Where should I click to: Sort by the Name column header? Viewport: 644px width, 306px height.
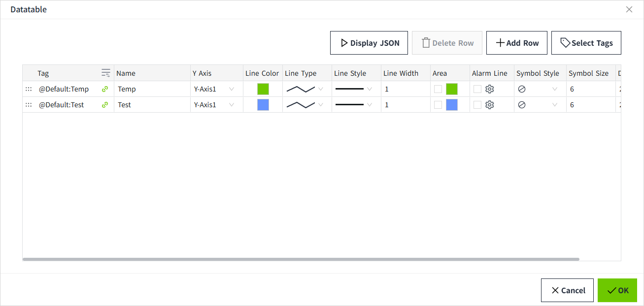[126, 73]
